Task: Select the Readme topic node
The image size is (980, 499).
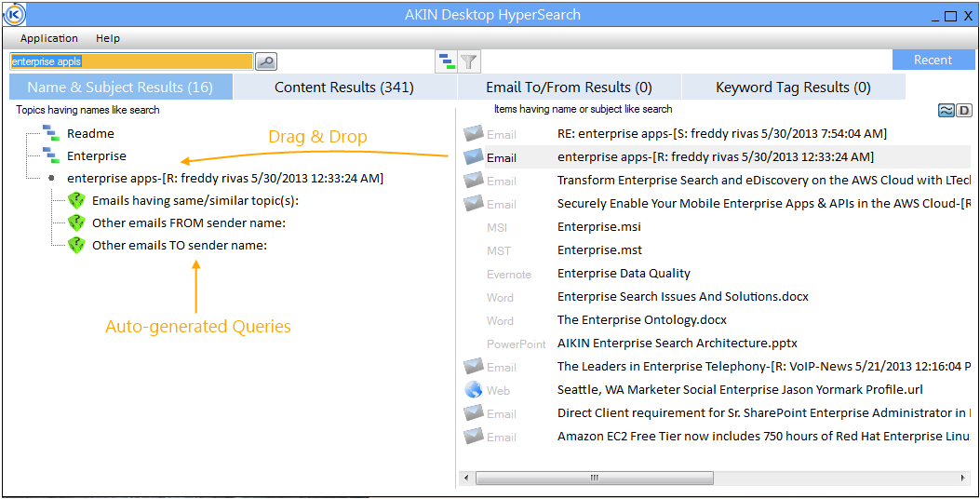Action: (x=90, y=133)
